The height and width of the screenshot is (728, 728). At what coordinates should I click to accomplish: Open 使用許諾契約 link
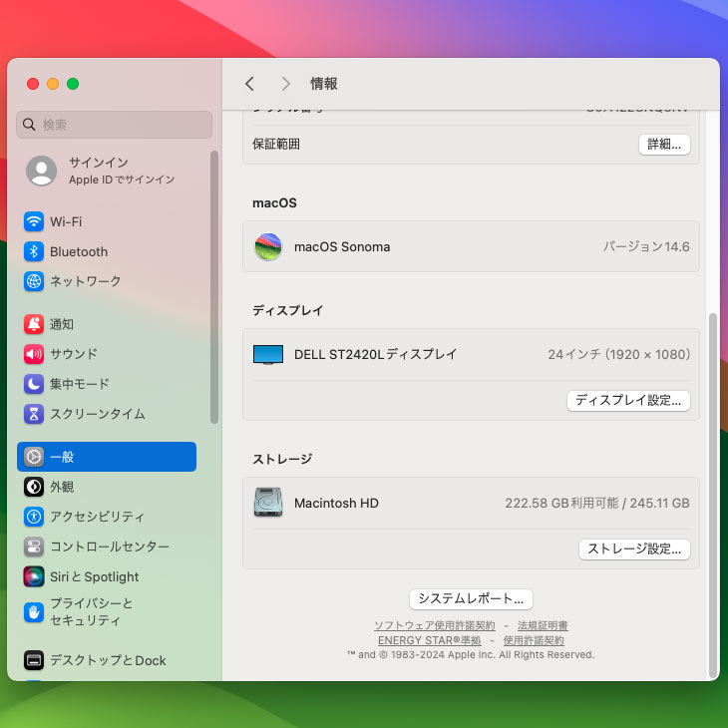pyautogui.click(x=534, y=640)
